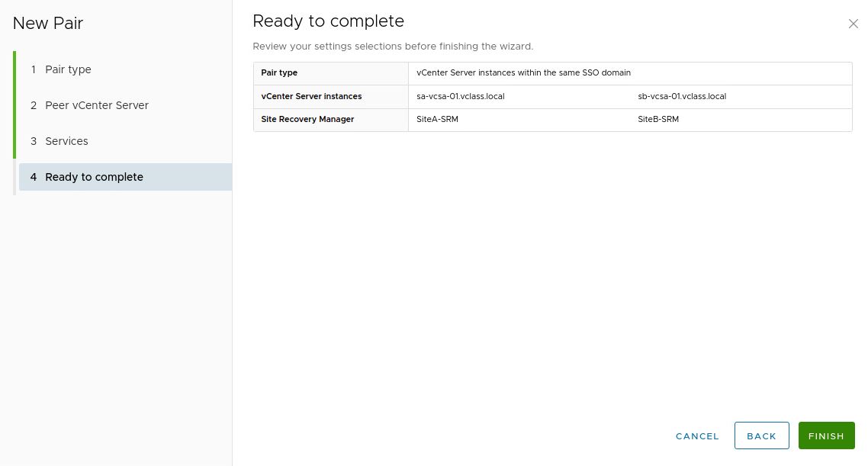Cancel the New Pair wizard
This screenshot has width=868, height=466.
pyautogui.click(x=697, y=436)
